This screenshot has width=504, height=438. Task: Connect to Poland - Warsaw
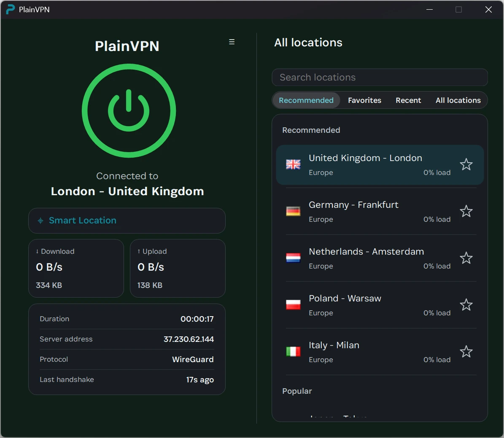point(380,305)
